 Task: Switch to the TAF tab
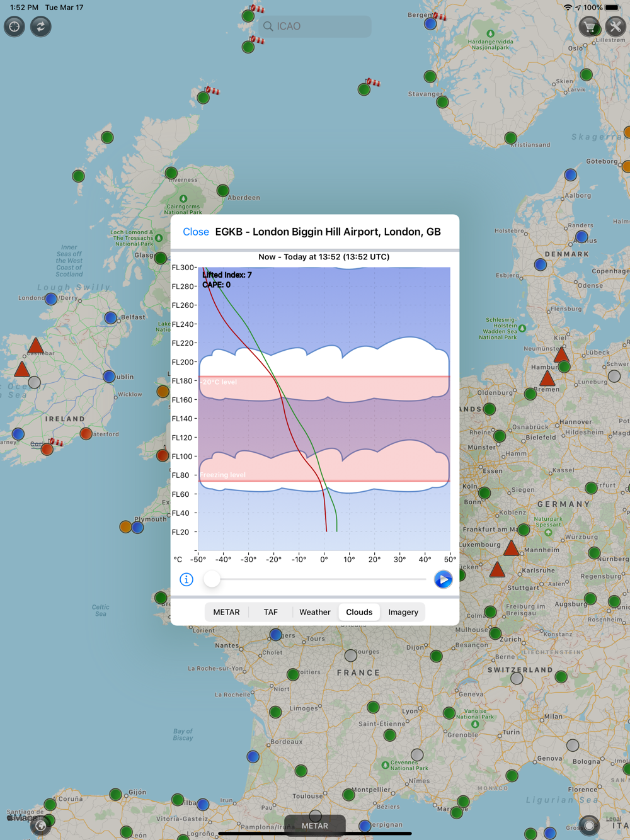[271, 612]
